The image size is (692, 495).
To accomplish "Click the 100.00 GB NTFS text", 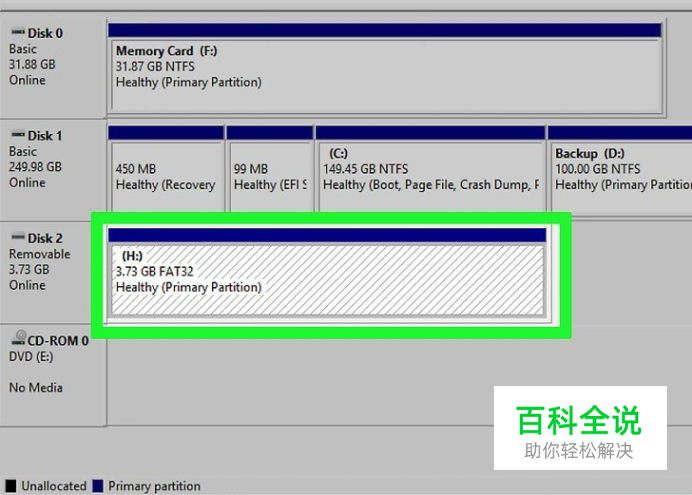I will tap(598, 169).
